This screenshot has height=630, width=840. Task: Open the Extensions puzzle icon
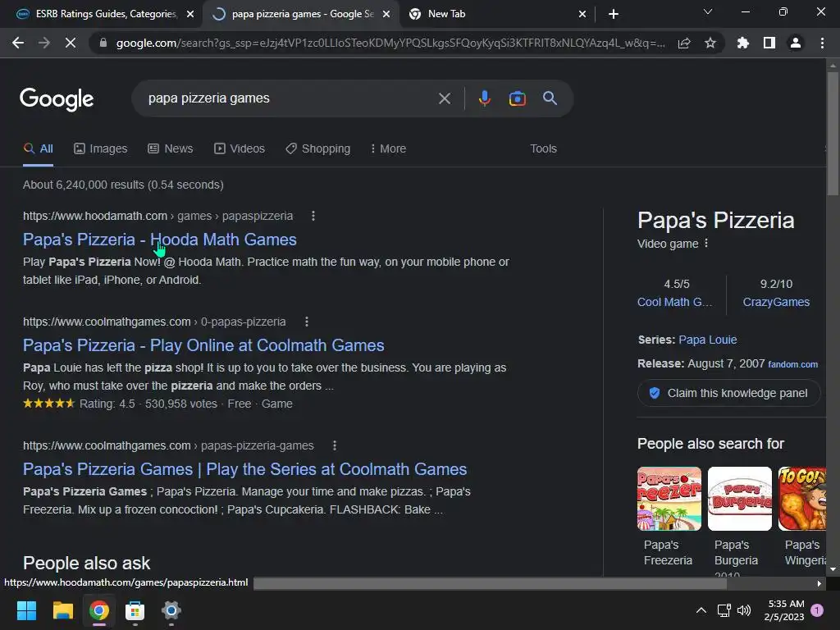[742, 43]
